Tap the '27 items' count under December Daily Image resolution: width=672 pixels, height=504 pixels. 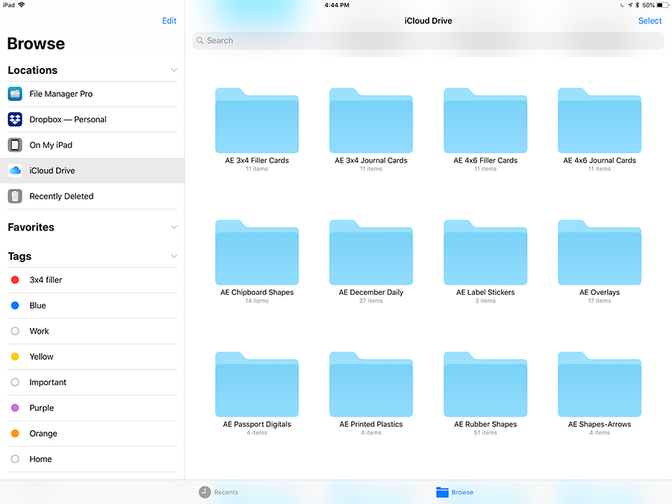(371, 301)
